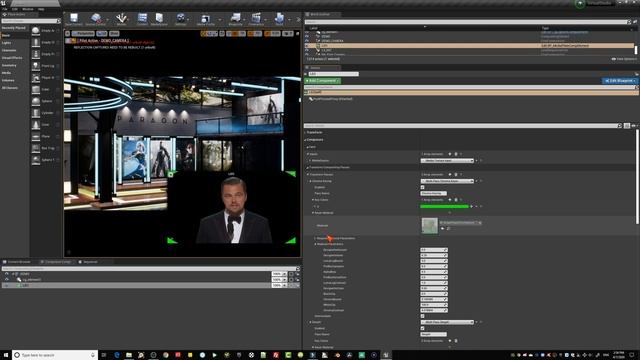640x360 pixels.
Task: Open the Media Source class dropdown
Action: 447,161
